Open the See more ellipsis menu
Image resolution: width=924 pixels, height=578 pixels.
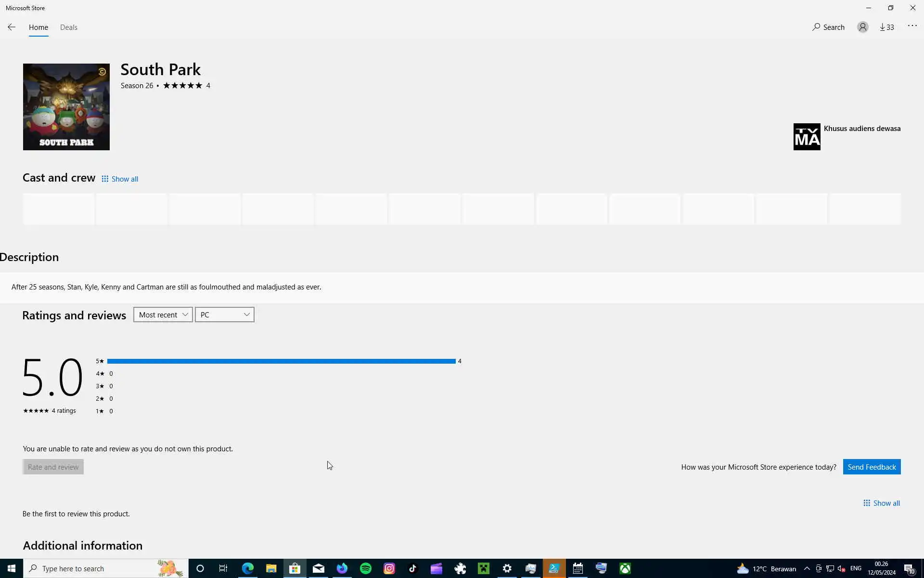[x=912, y=26]
